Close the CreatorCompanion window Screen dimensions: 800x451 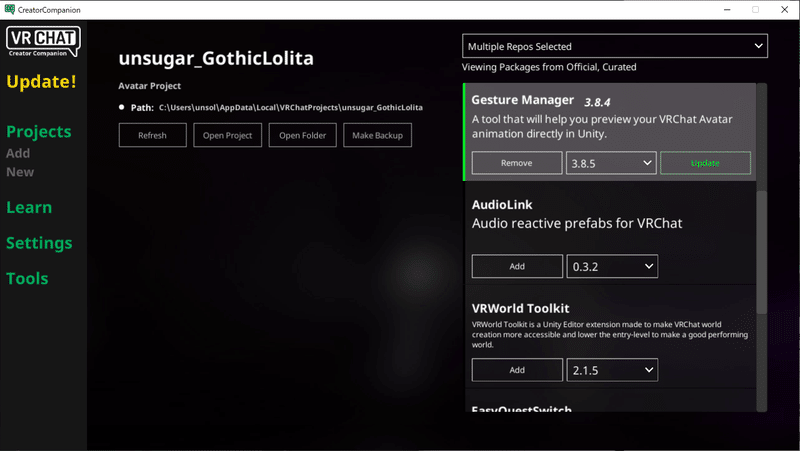785,10
